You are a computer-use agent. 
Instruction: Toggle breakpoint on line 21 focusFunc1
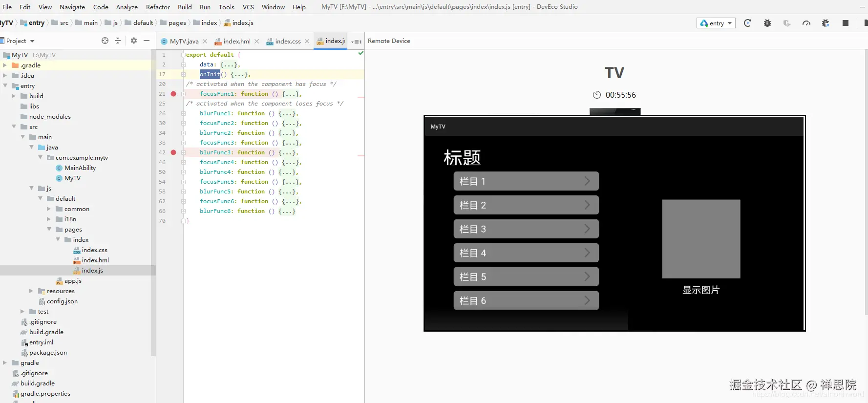[x=173, y=94]
